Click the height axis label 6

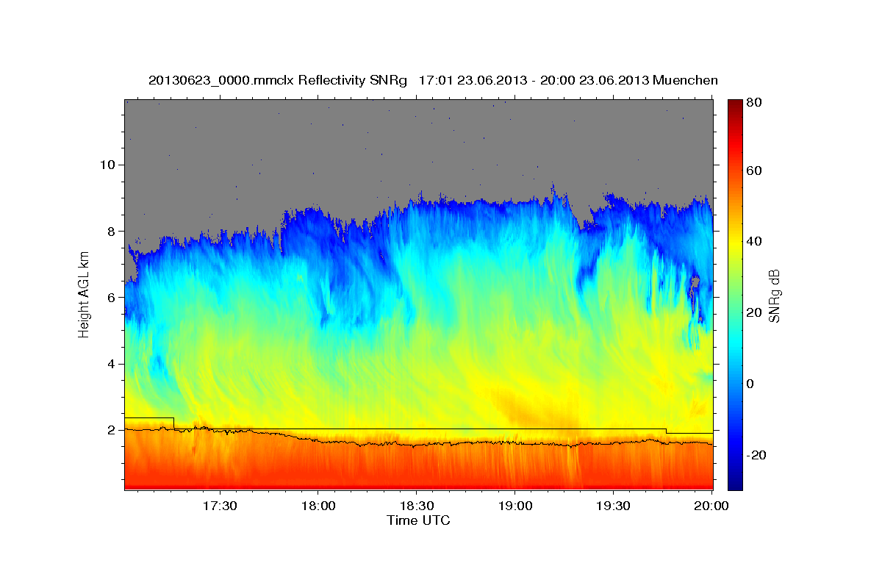pos(110,298)
